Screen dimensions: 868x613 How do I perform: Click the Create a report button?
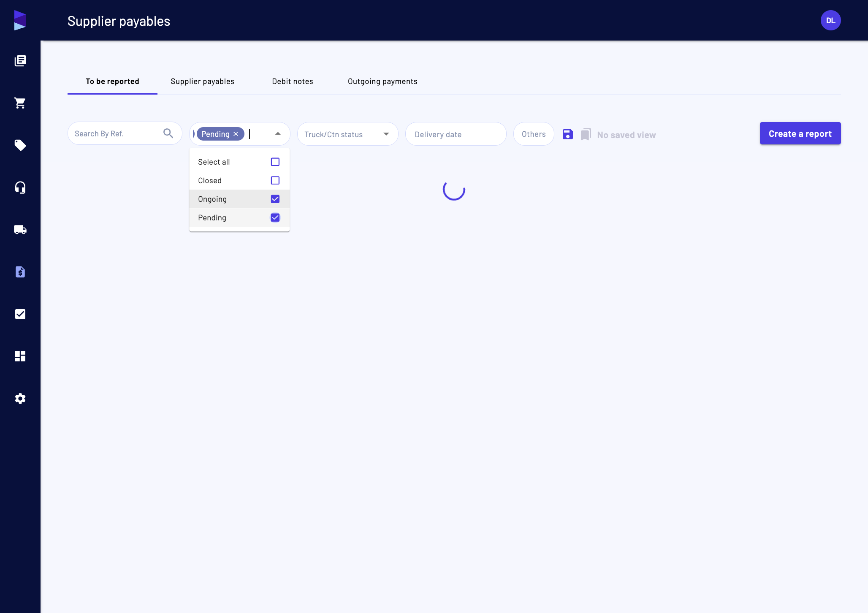(800, 133)
